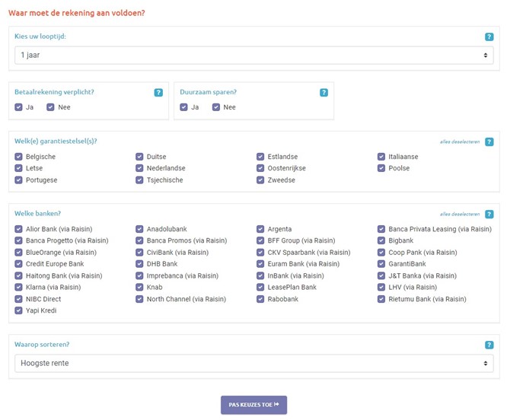Screen dimensions: 507x420
Task: Deselect Knab checkbox
Action: tap(139, 287)
